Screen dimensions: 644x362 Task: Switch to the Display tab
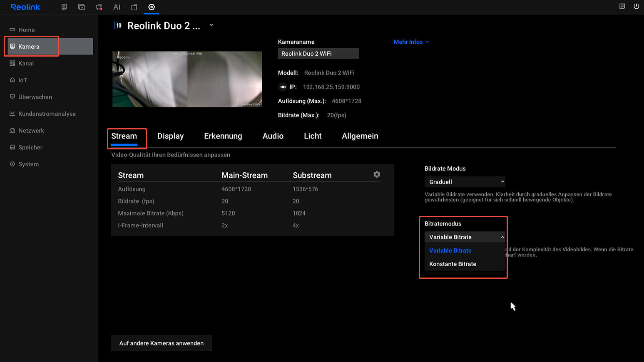[171, 136]
